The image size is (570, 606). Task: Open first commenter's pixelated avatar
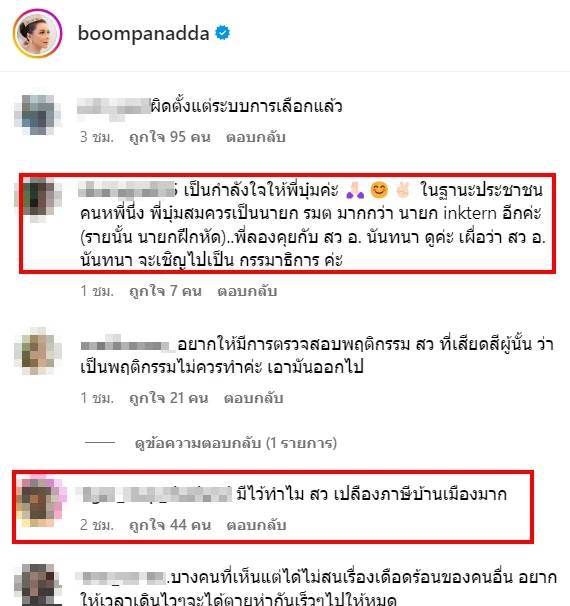pos(37,114)
